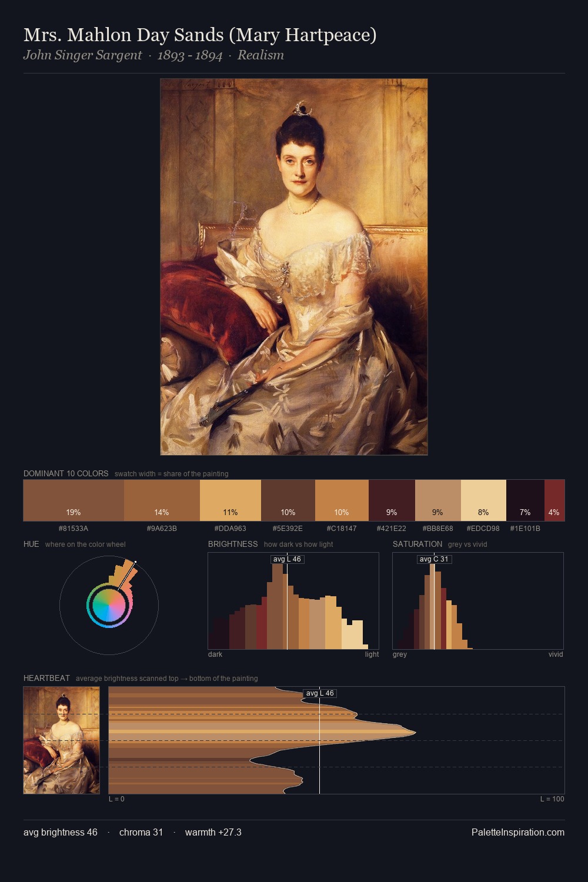Open the PaletteInspiration.com link
This screenshot has height=882, width=588.
pos(518,832)
